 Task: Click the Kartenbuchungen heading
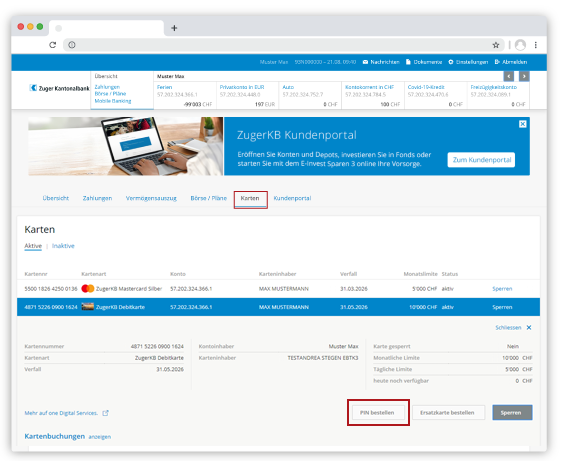[55, 436]
